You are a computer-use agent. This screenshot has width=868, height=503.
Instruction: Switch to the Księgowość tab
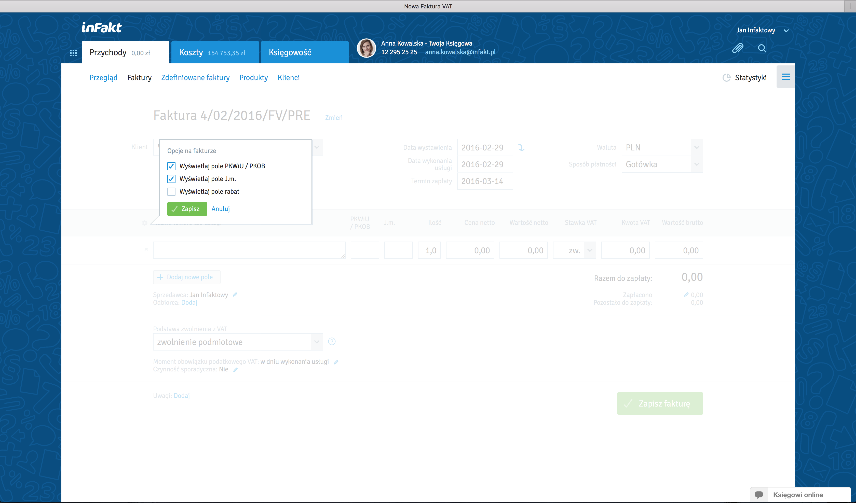coord(305,52)
